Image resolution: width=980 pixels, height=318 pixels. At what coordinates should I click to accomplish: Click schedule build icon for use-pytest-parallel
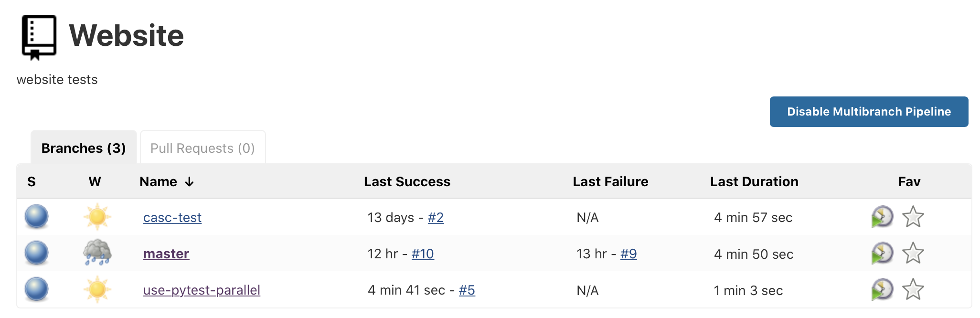882,289
